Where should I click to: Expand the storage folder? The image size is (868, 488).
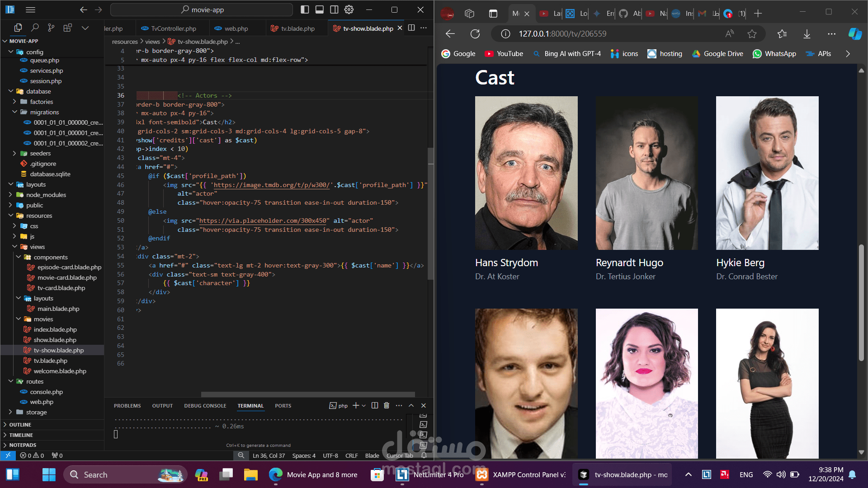point(36,412)
